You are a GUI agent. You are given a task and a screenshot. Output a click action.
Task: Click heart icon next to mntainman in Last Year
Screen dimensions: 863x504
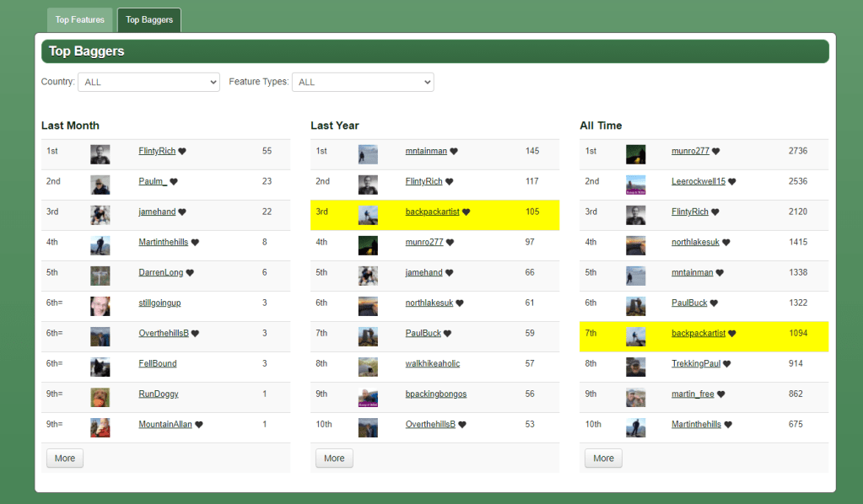(454, 152)
